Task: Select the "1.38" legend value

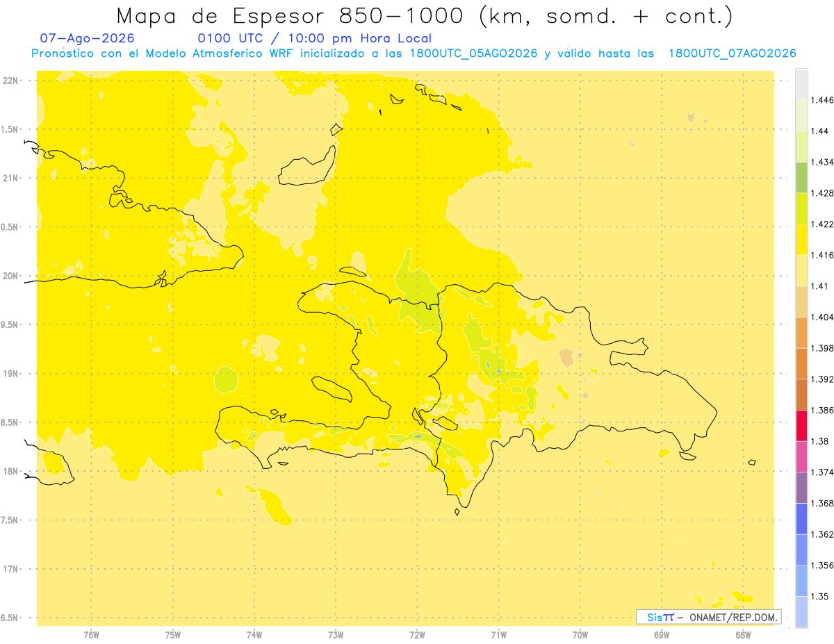Action: [819, 441]
